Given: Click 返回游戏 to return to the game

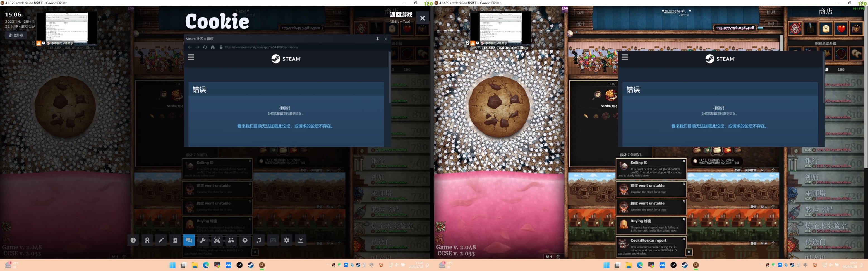Looking at the screenshot, I should coord(401,15).
